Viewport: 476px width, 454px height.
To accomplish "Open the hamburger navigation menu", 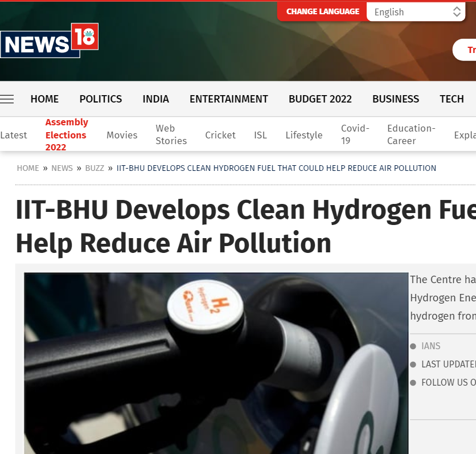I will tap(7, 99).
